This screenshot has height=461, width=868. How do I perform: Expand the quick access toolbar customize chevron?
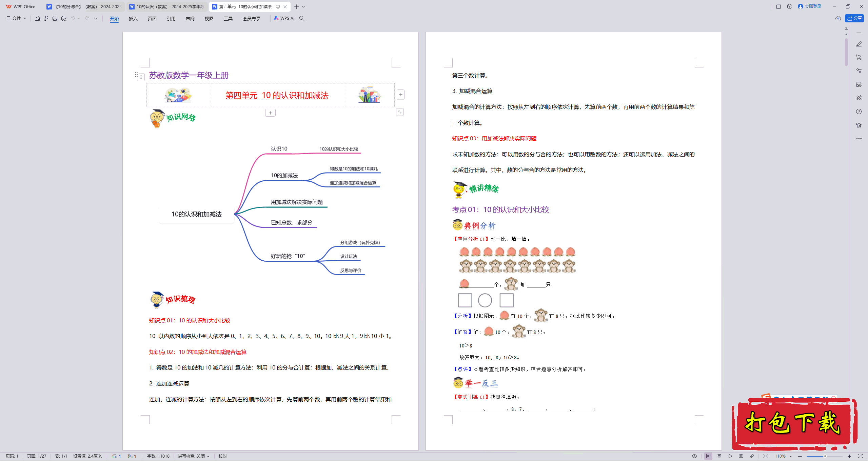(96, 18)
